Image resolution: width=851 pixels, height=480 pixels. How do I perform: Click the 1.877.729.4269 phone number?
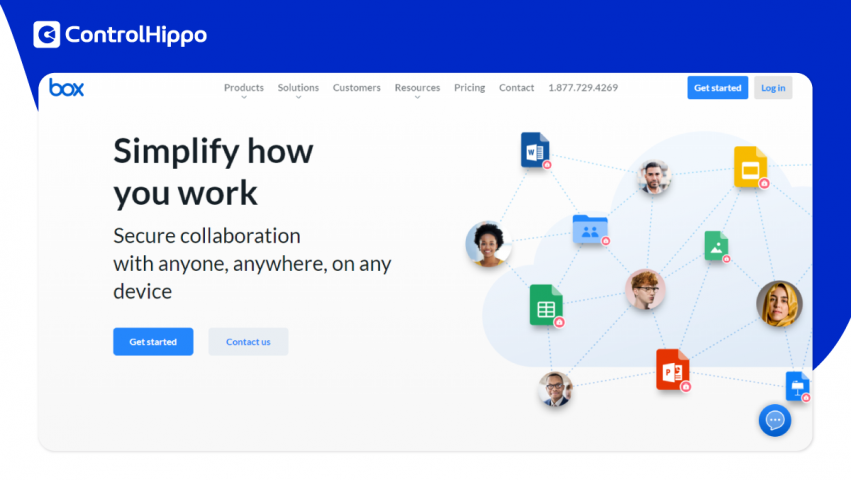click(x=582, y=88)
